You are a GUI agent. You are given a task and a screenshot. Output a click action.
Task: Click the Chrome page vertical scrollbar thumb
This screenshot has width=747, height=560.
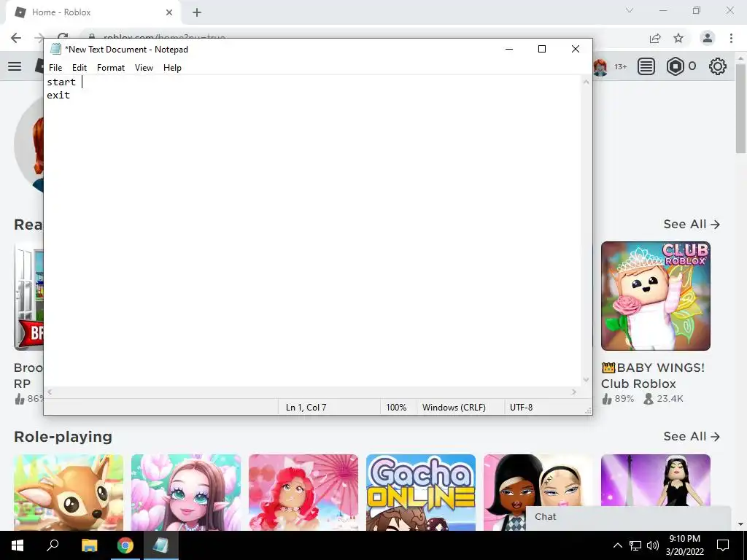(741, 109)
